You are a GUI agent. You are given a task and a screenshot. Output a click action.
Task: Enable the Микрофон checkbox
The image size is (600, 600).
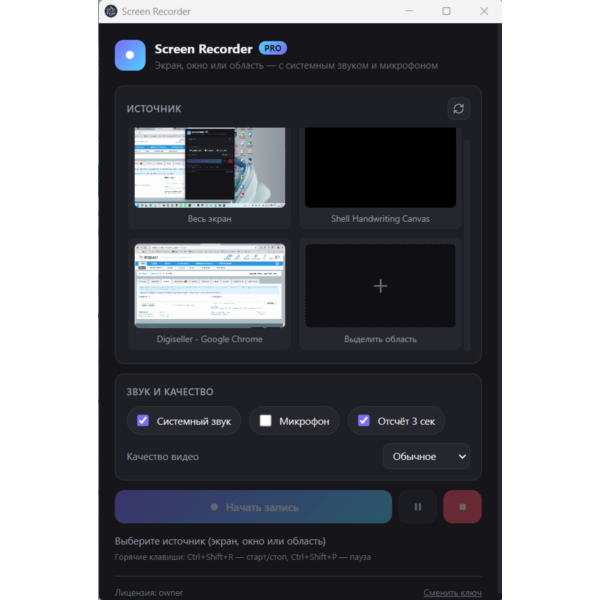click(265, 421)
